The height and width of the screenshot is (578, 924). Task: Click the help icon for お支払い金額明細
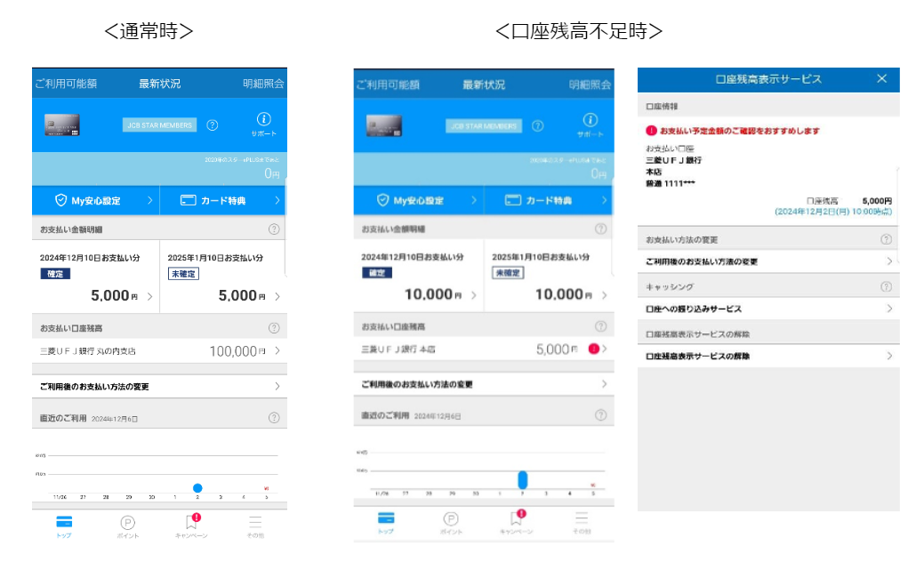click(275, 227)
